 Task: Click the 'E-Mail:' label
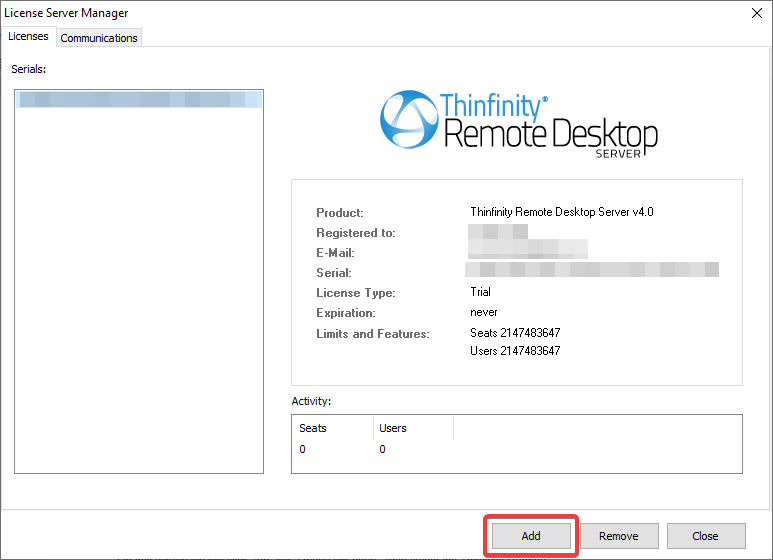coord(335,253)
